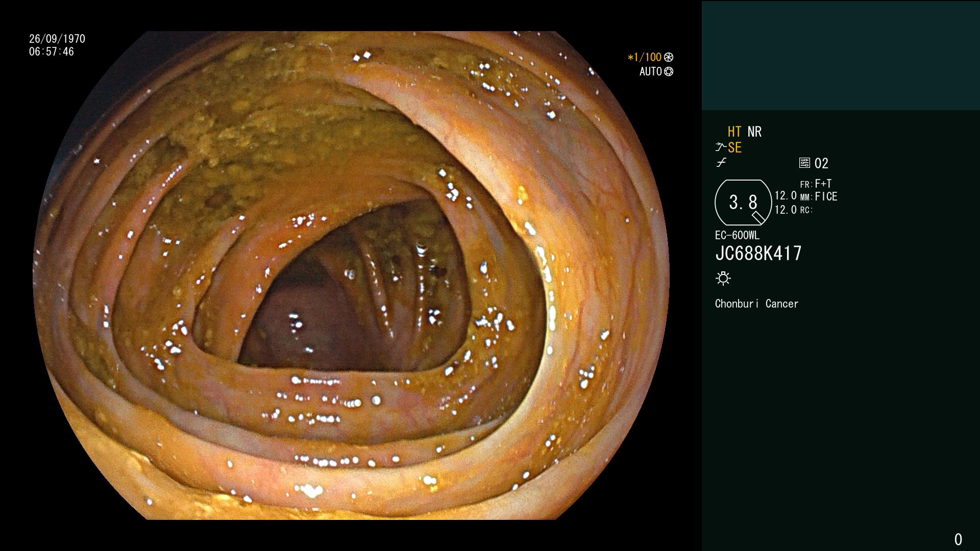The height and width of the screenshot is (551, 980).
Task: Click the date 26/09/1970
Action: pyautogui.click(x=57, y=39)
